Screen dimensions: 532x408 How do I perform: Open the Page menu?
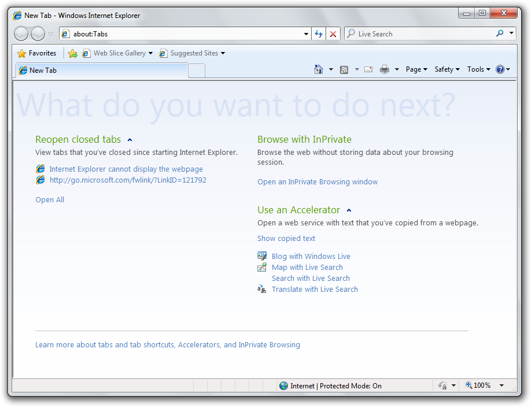click(x=416, y=69)
